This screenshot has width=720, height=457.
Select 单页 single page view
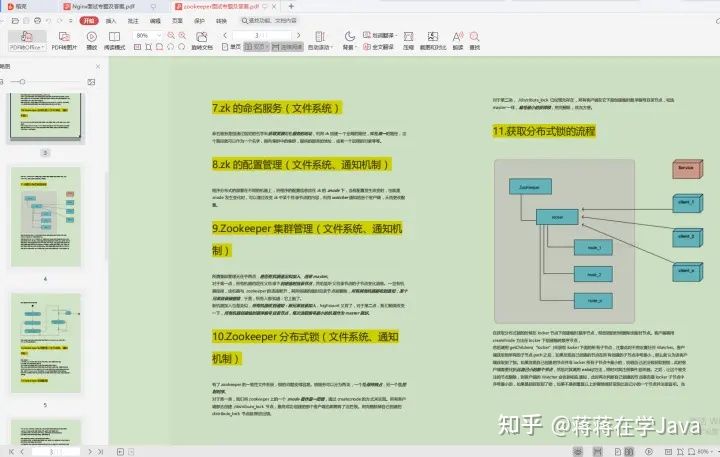[231, 47]
